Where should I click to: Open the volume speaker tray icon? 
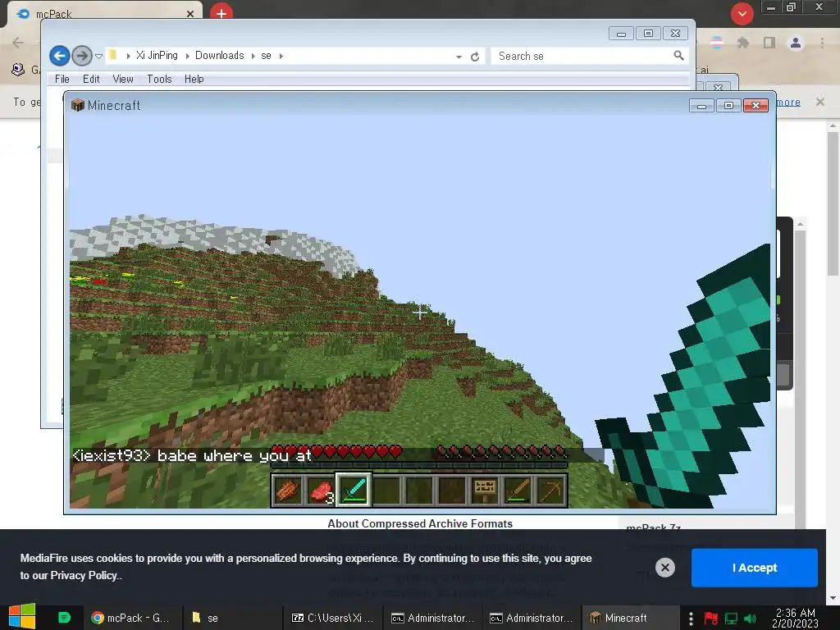[x=750, y=619]
